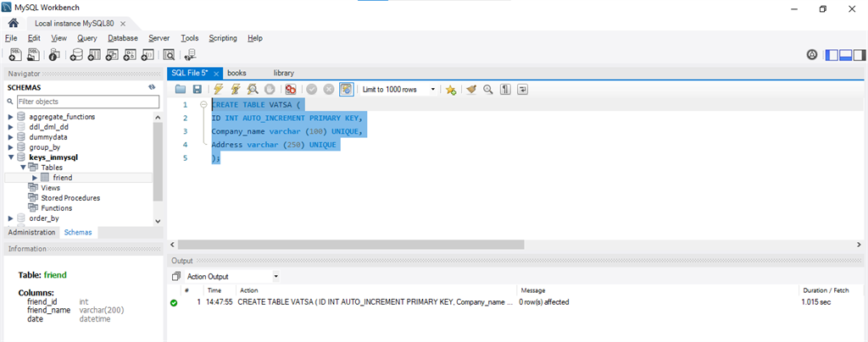Select the Views tree item

(50, 188)
